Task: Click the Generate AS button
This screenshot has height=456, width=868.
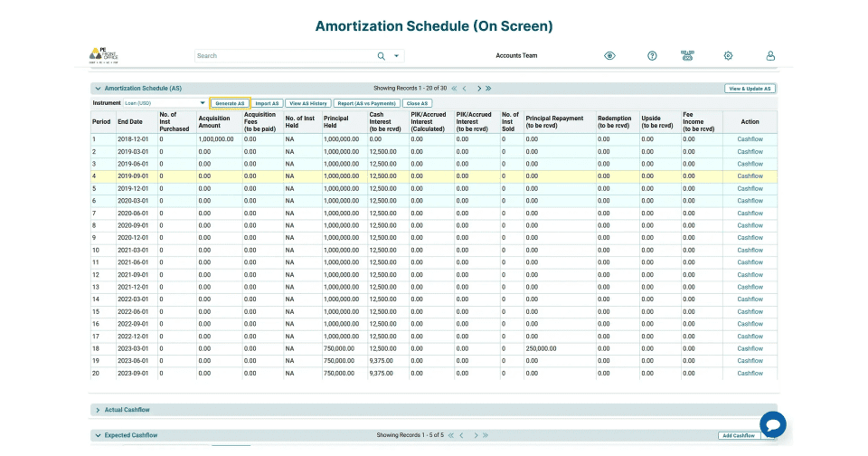Action: tap(230, 103)
